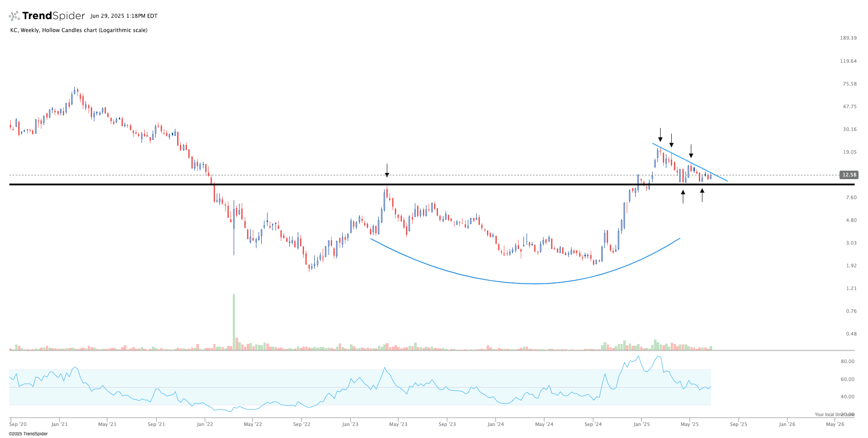Click the down arrow above the 2023 peak
868x438 pixels.
point(387,171)
